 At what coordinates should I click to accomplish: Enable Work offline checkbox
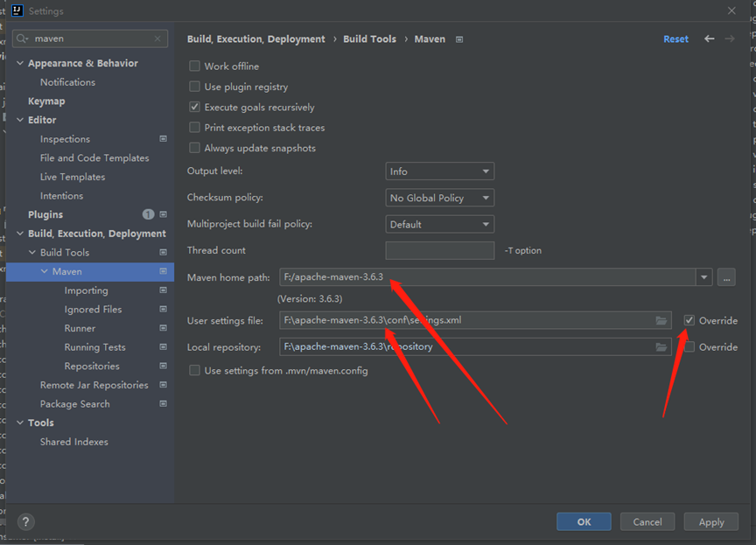tap(195, 66)
